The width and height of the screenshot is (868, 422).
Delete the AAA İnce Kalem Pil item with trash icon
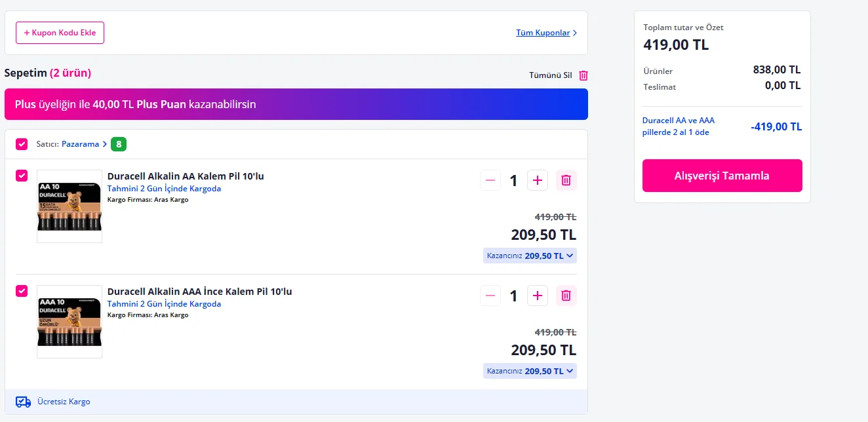click(566, 296)
